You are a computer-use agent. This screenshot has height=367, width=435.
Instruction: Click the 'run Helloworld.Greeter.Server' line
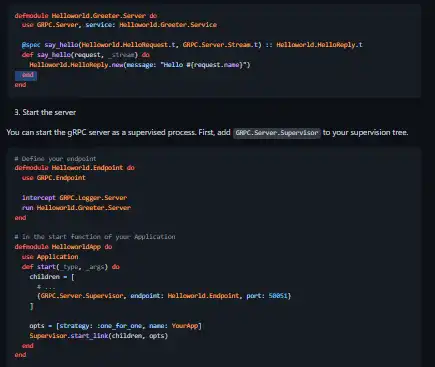[x=76, y=208]
